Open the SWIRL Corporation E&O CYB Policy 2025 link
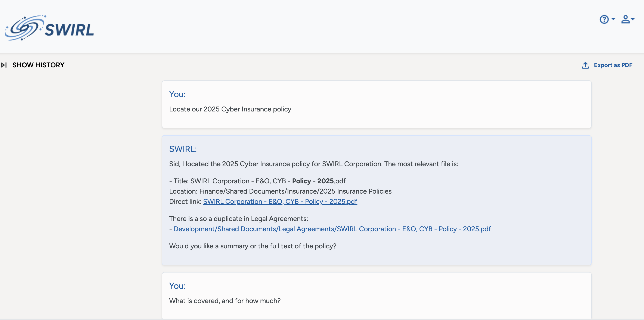This screenshot has height=320, width=644. 280,201
